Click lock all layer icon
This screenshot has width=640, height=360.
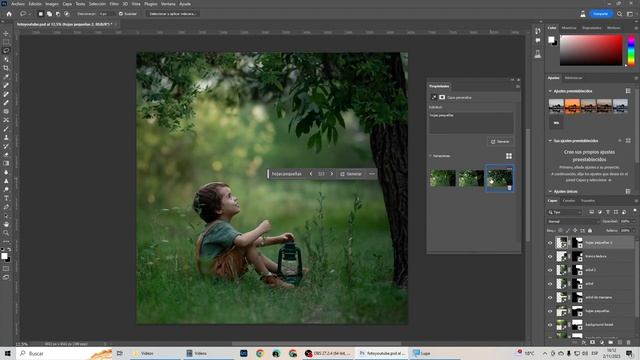click(x=590, y=231)
